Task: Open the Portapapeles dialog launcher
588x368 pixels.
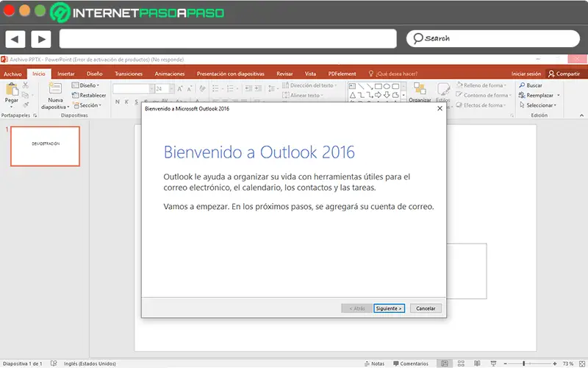Action: point(35,116)
